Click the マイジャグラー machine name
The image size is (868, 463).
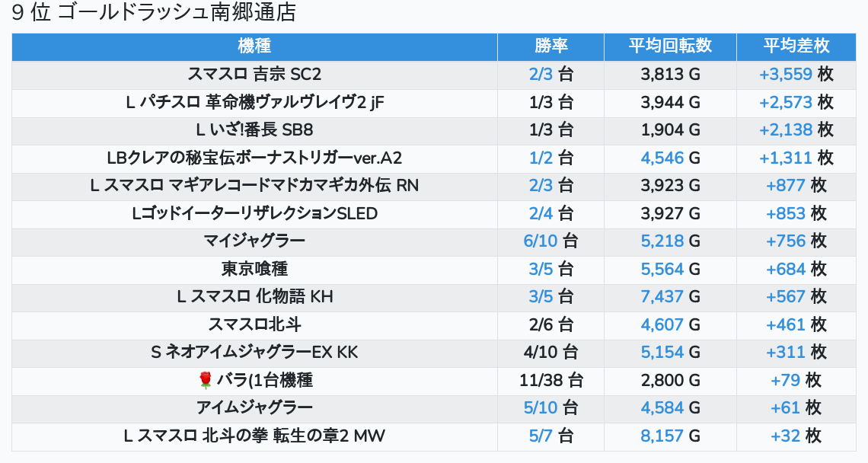pos(254,241)
